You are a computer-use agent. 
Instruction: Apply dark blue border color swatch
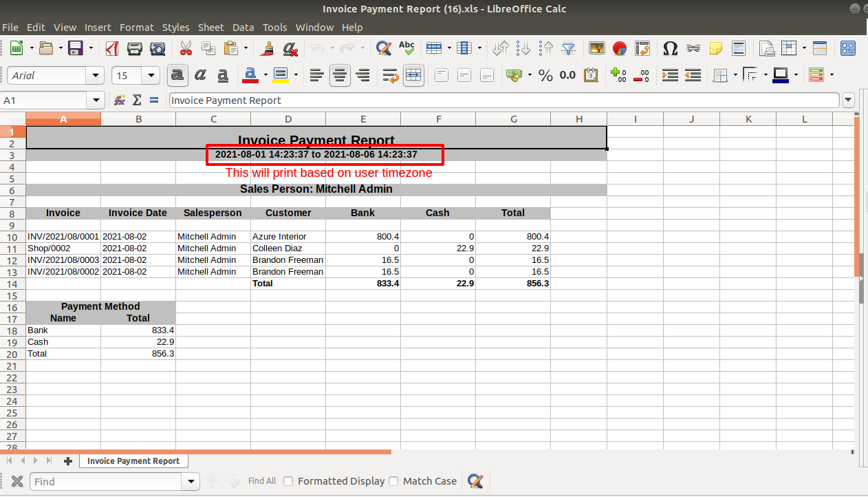(781, 75)
